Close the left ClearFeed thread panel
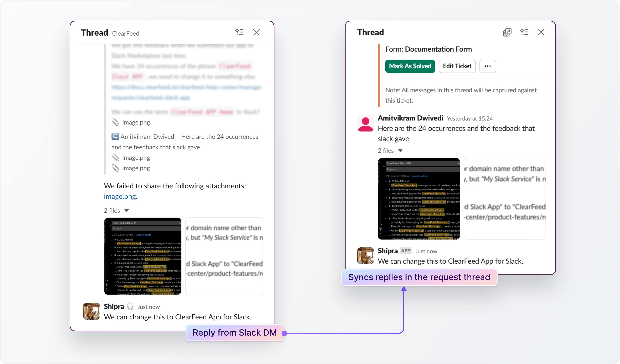 pos(256,32)
